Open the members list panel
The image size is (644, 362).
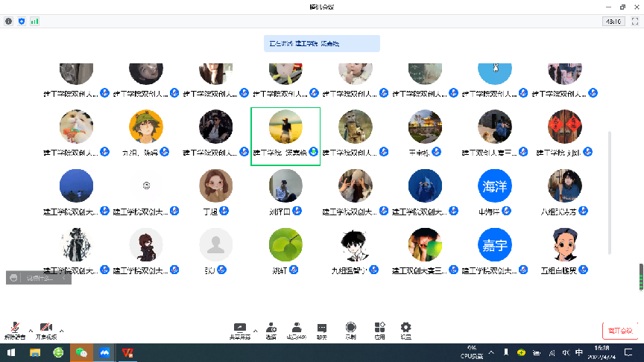pos(297,328)
